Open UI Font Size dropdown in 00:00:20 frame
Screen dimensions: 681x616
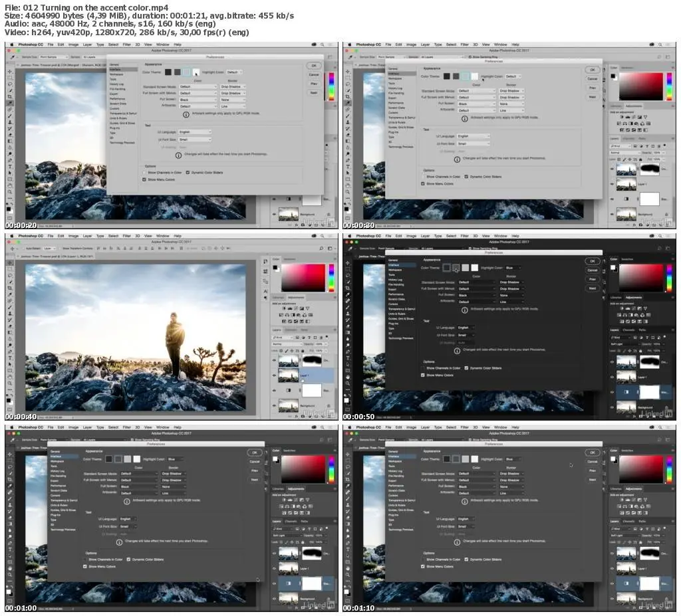(x=195, y=140)
